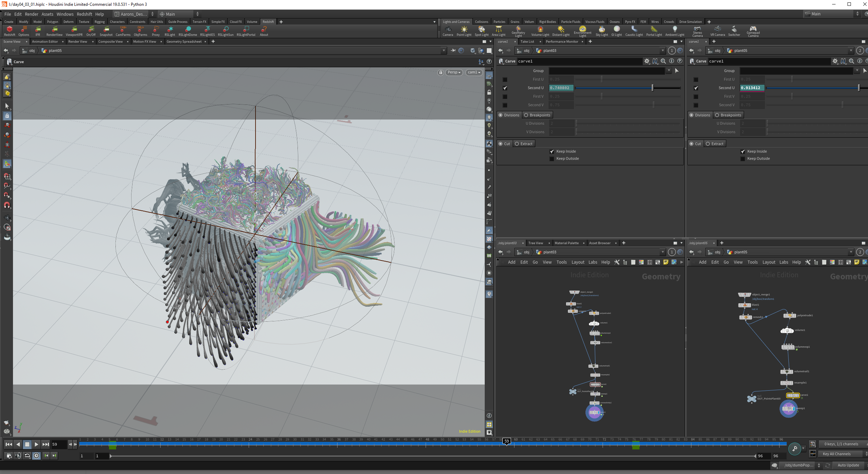Toggle Second U checkbox in plant03 Carve
This screenshot has width=868, height=474.
505,88
